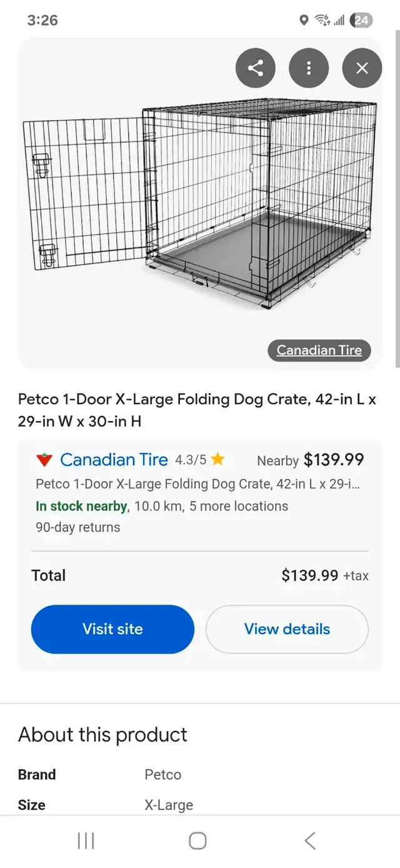Open the three-dot more options menu

pyautogui.click(x=309, y=68)
